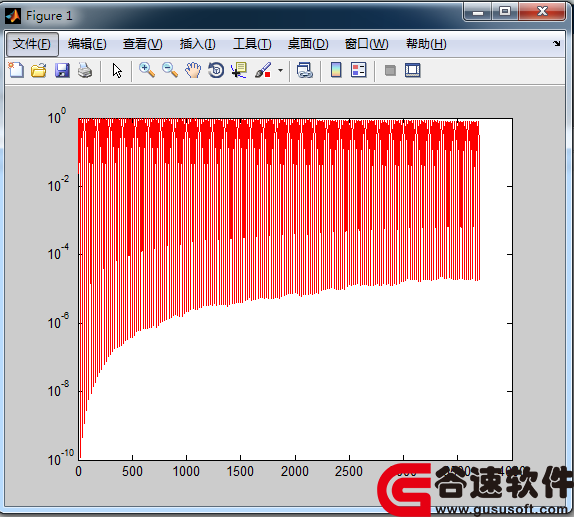Insert a legend using toolbar icon
This screenshot has height=517, width=574.
(x=358, y=70)
